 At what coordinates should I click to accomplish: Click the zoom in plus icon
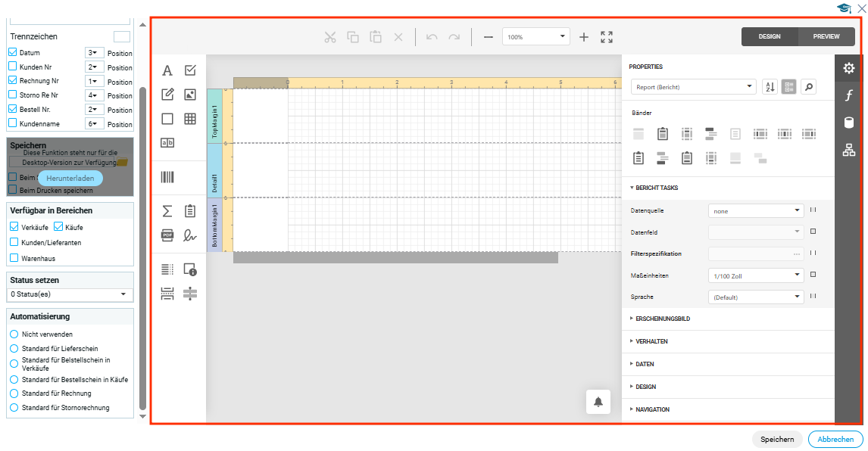tap(584, 37)
